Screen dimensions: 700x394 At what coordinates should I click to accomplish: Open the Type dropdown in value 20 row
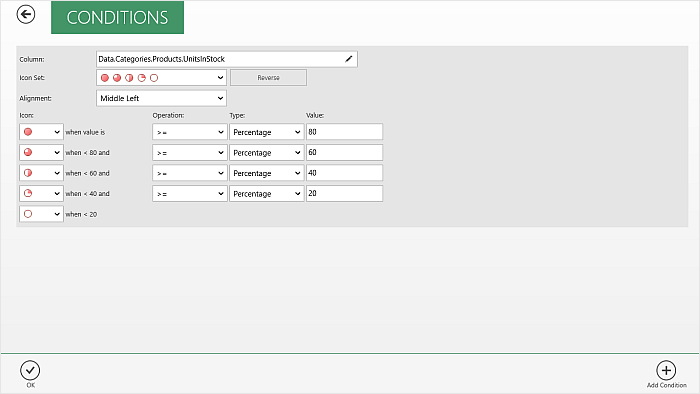pos(267,194)
